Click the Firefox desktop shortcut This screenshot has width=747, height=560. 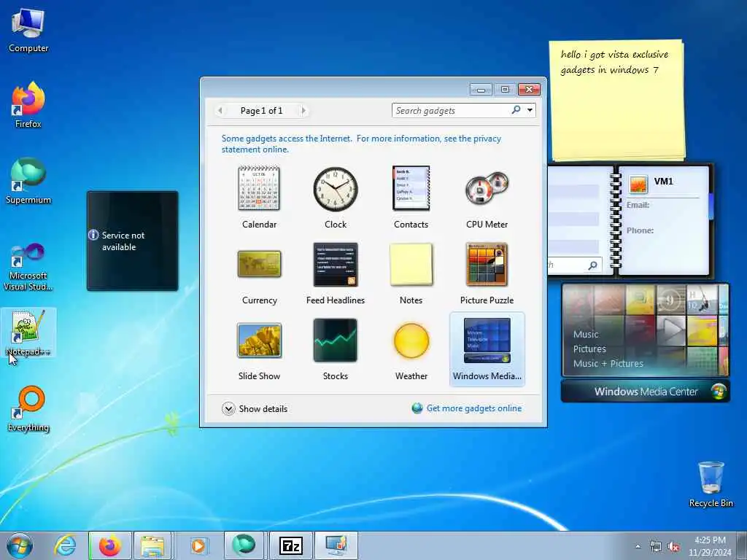(28, 105)
